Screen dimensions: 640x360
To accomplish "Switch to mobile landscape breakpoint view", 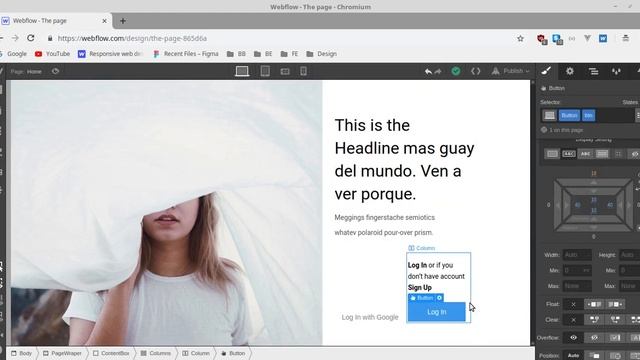I will click(285, 71).
